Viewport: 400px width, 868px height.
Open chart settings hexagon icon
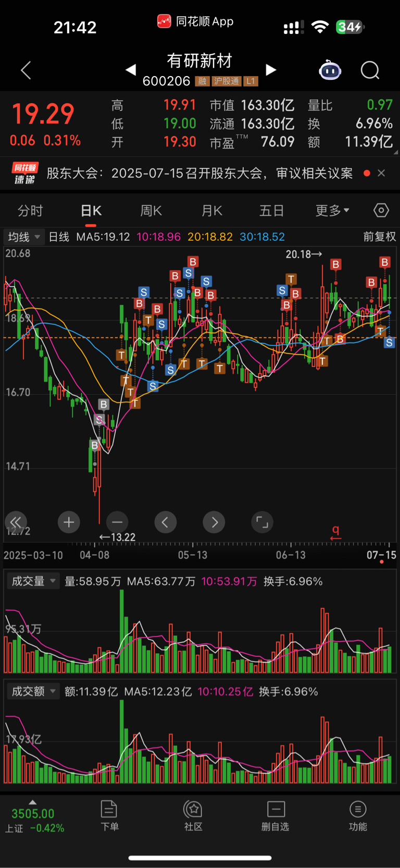381,210
